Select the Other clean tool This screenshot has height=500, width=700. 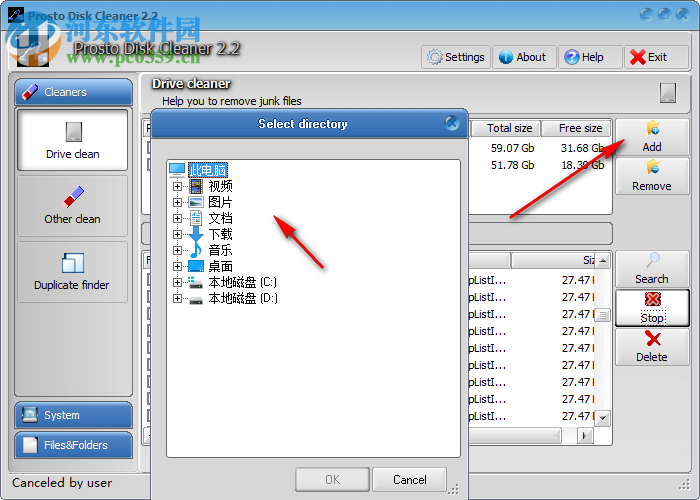point(73,206)
